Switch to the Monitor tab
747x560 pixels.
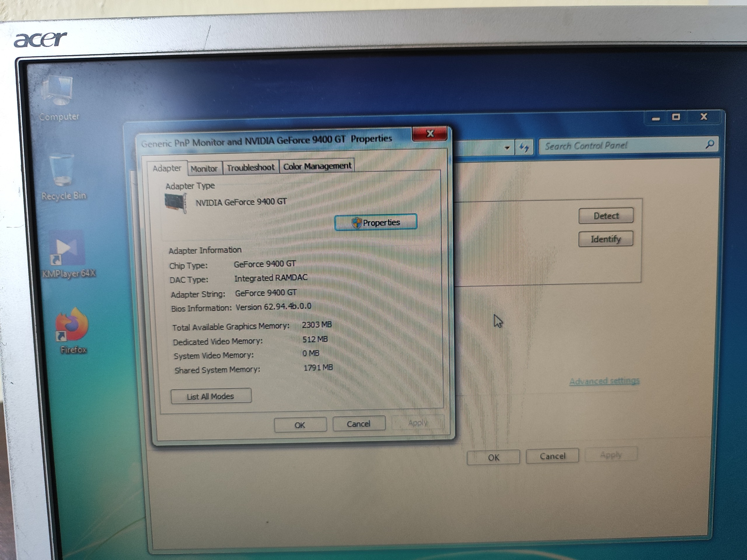[x=204, y=169]
